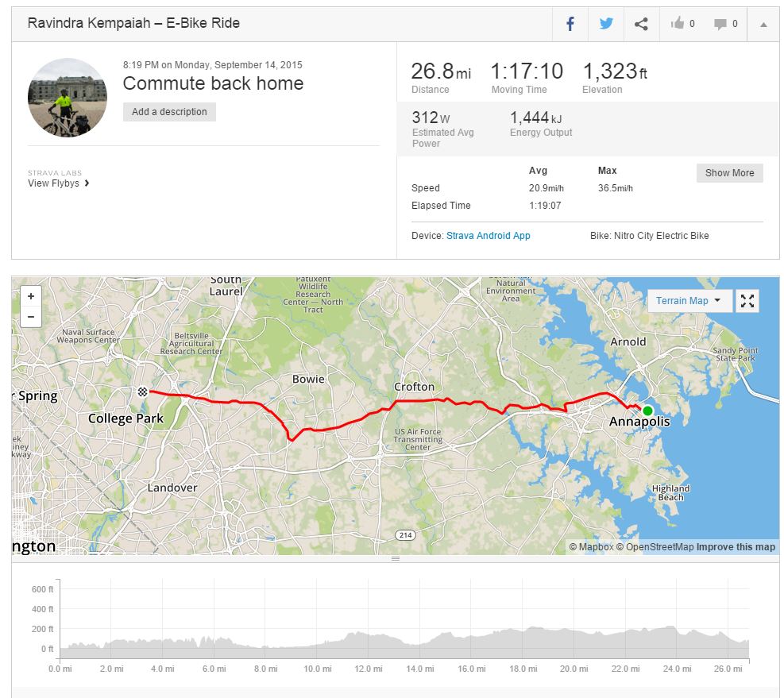Click the Improve this map link
The width and height of the screenshot is (784, 698).
736,547
